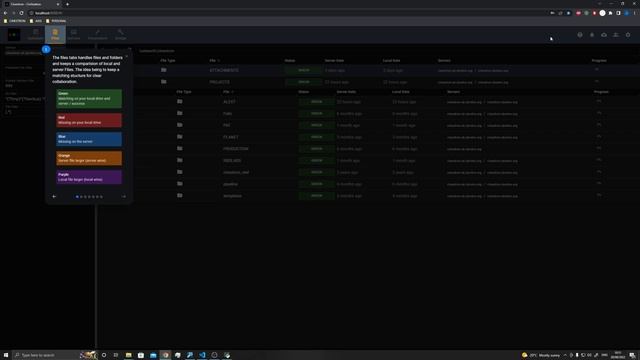Image resolution: width=640 pixels, height=360 pixels.
Task: Close the Files tour popup
Action: click(x=127, y=56)
